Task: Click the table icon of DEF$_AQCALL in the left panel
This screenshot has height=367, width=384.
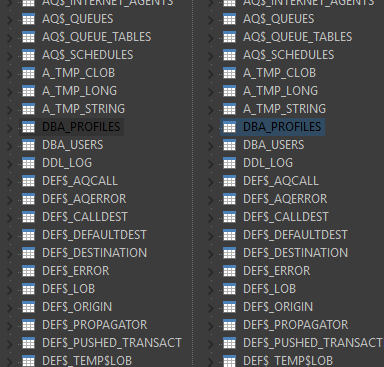Action: pos(28,181)
